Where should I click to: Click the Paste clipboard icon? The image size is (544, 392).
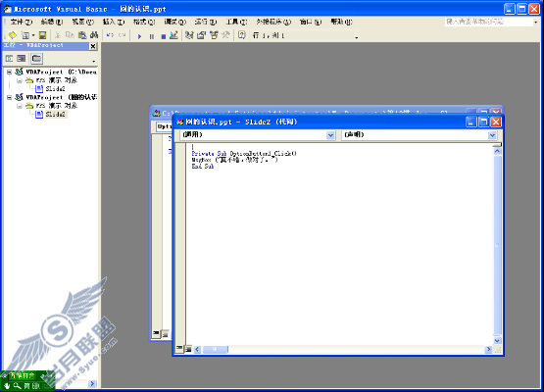(82, 35)
